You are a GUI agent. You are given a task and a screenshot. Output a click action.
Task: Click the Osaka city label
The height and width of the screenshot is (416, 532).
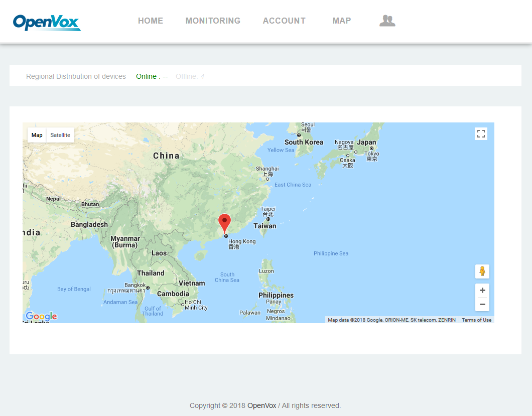(347, 163)
